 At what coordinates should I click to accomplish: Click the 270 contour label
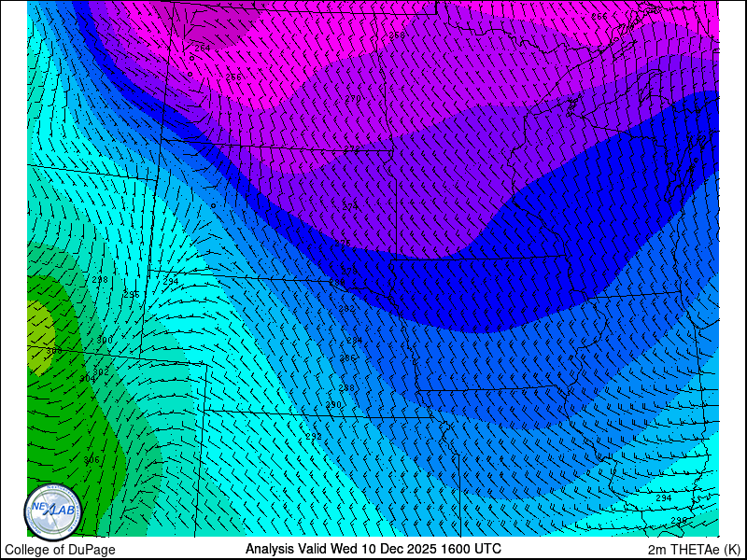tap(353, 99)
